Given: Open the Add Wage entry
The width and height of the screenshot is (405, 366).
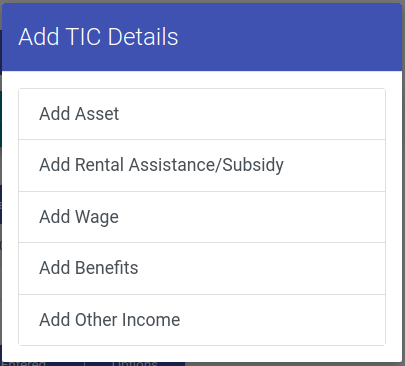Looking at the screenshot, I should pos(202,217).
